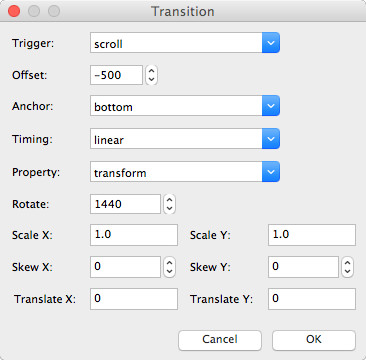
Task: Open the Property dropdown set to transform
Action: (x=185, y=172)
